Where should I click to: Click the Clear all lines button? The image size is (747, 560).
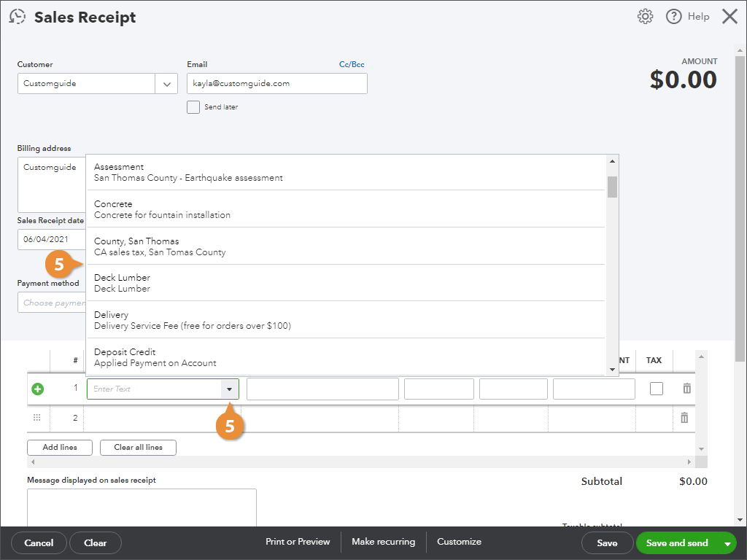click(137, 447)
